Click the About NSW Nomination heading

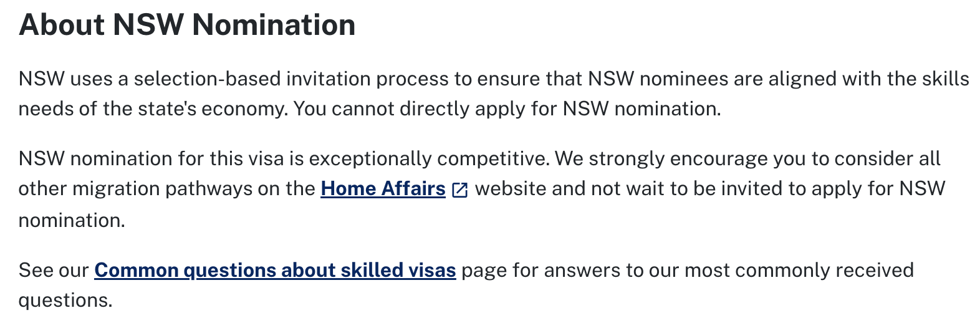pos(187,25)
